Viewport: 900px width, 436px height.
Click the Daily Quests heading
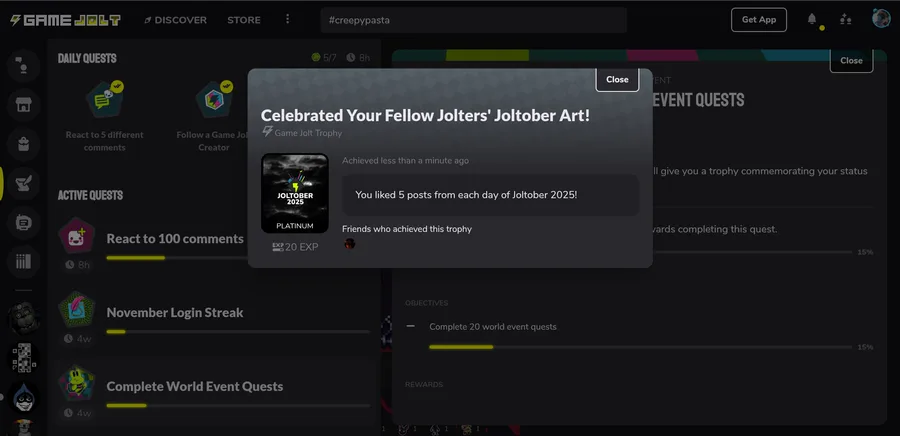click(87, 58)
